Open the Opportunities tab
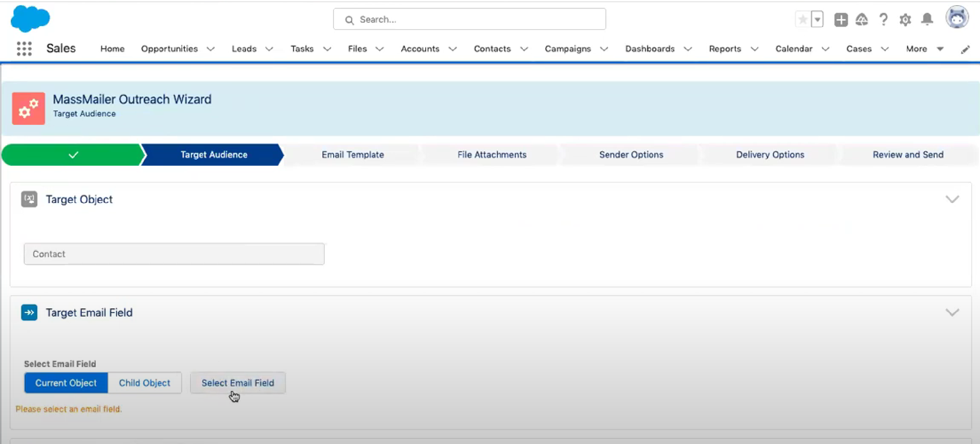This screenshot has width=980, height=444. point(169,49)
